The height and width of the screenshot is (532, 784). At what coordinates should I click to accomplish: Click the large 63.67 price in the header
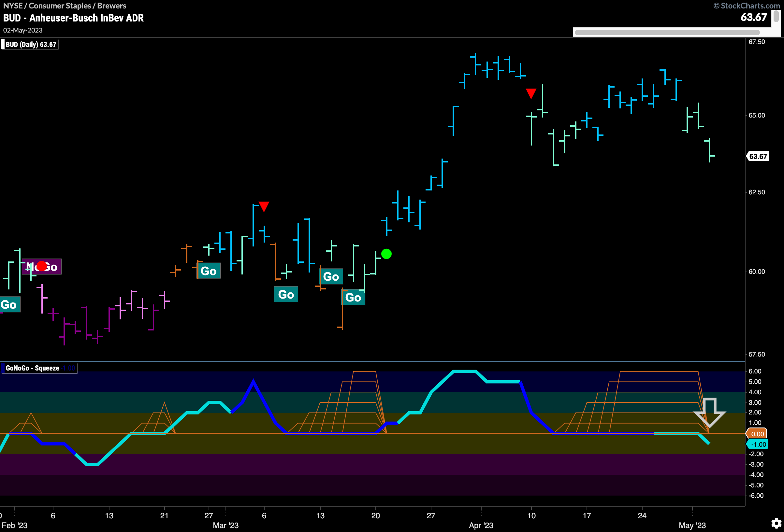754,17
